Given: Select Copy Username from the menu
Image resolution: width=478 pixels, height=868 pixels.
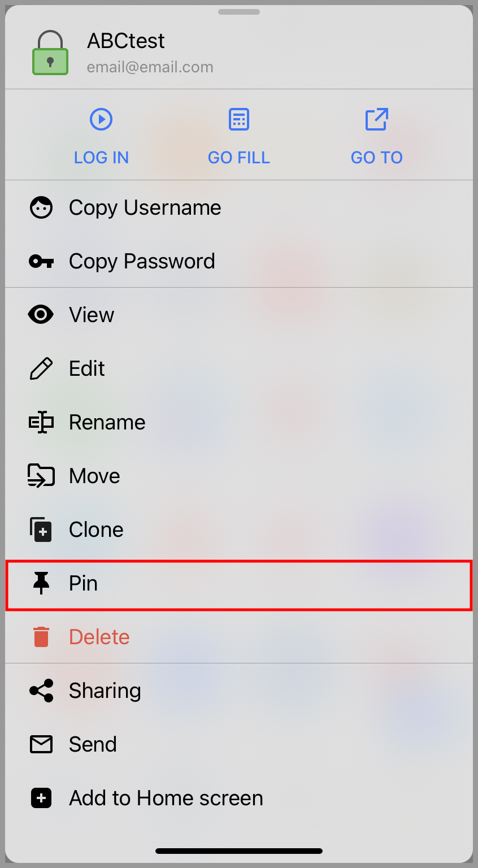Looking at the screenshot, I should point(145,207).
